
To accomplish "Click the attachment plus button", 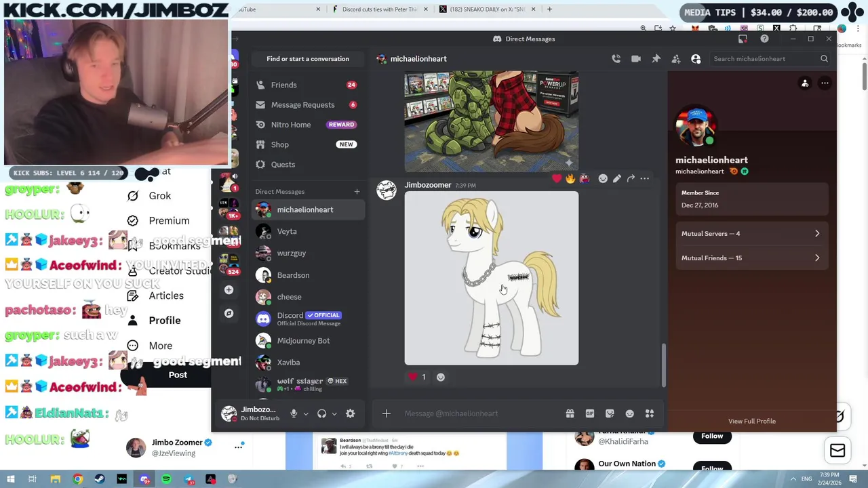I will pyautogui.click(x=386, y=413).
